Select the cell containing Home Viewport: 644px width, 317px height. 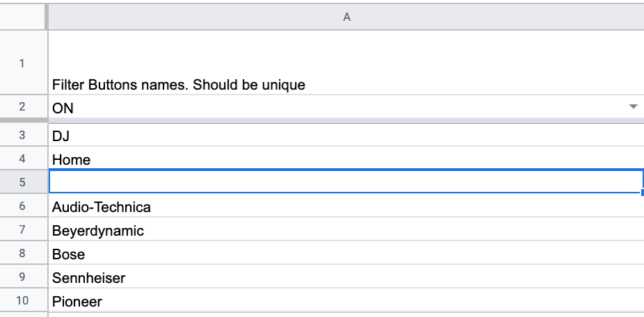point(346,158)
